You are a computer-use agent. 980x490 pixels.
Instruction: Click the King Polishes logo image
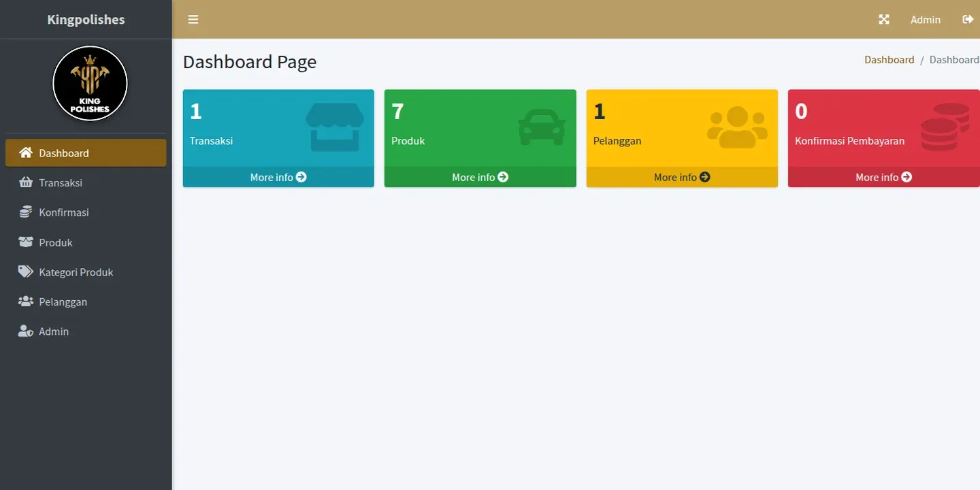click(90, 83)
